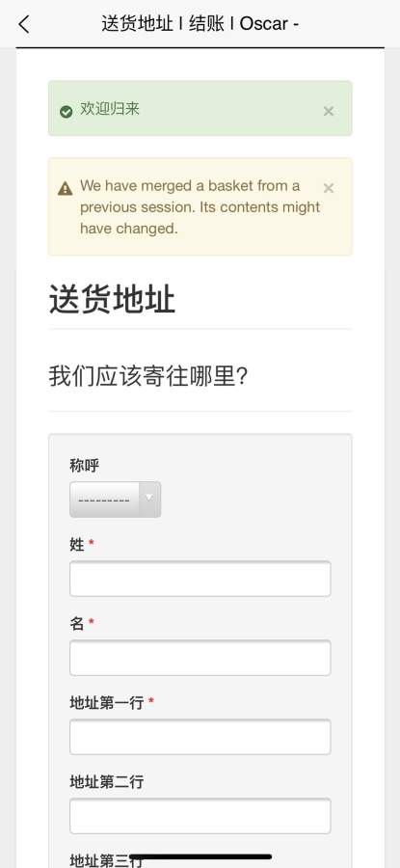Tap the page title in top bar
The width and height of the screenshot is (400, 868).
pyautogui.click(x=200, y=24)
